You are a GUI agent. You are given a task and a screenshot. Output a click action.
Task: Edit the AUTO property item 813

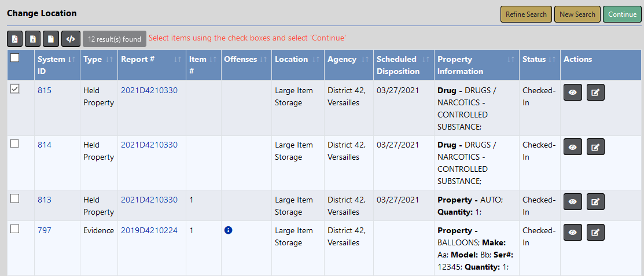595,201
